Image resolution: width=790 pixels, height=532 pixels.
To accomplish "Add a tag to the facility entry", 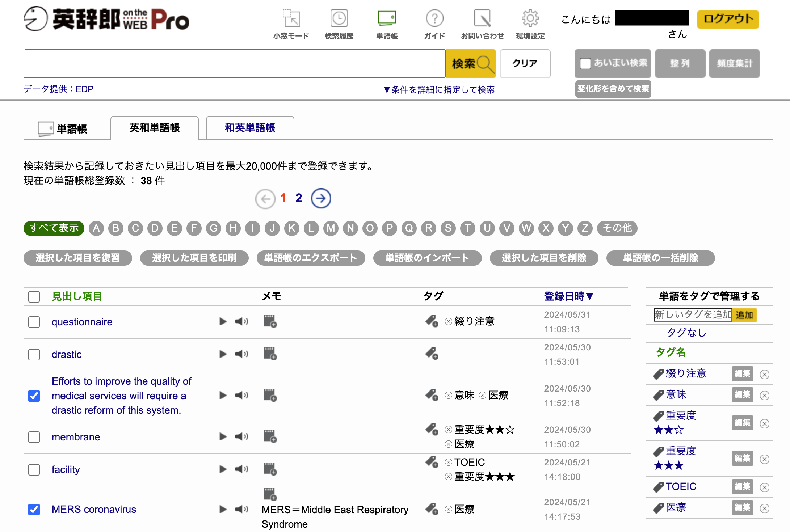I will (432, 462).
